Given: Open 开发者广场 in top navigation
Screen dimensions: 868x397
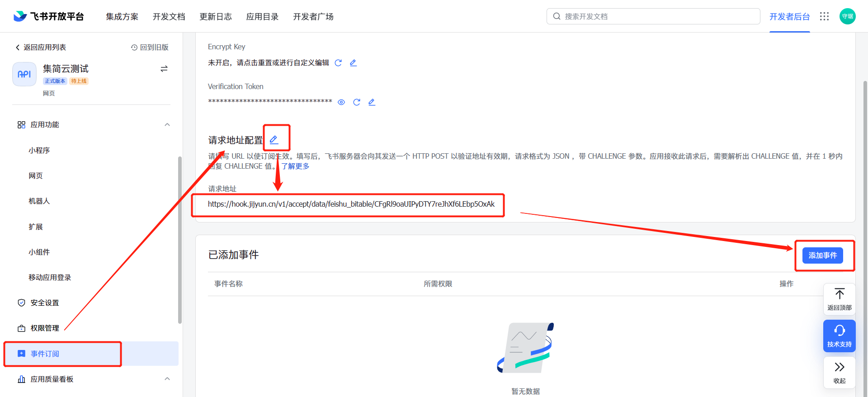Looking at the screenshot, I should click(313, 17).
